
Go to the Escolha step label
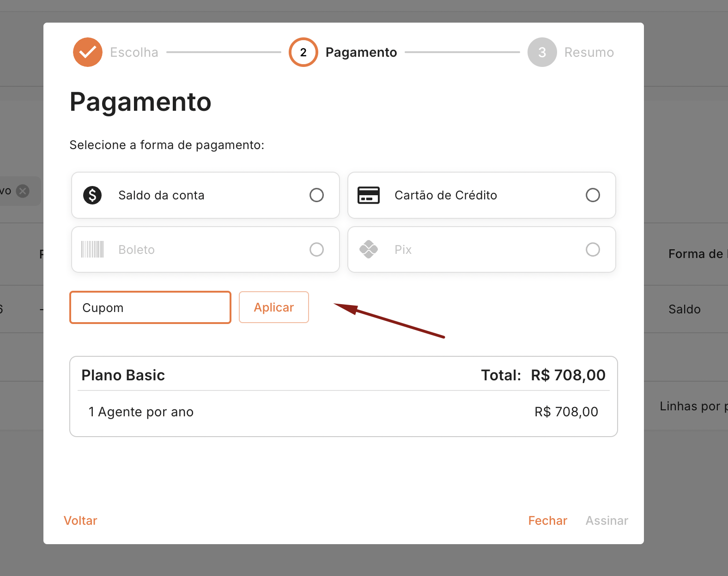click(x=134, y=52)
